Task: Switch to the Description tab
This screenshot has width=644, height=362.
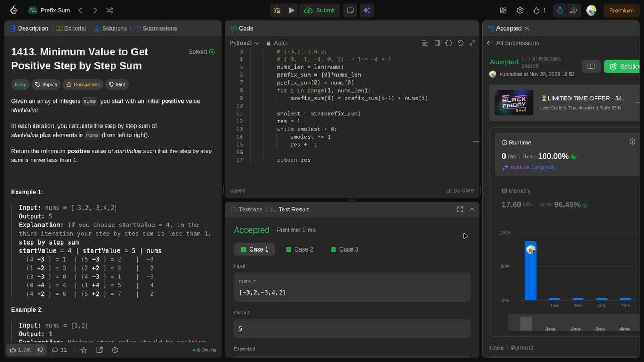Action: (29, 28)
